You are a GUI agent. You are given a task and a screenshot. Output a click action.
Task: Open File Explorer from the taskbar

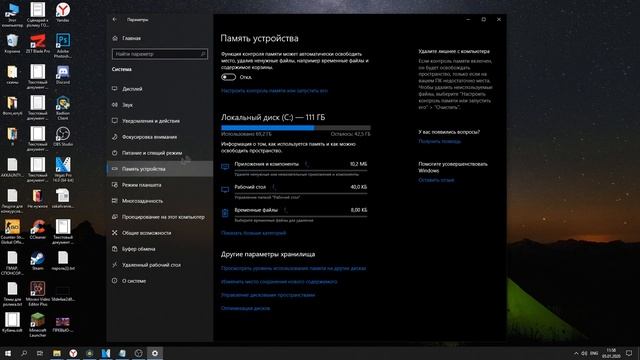tap(57, 353)
